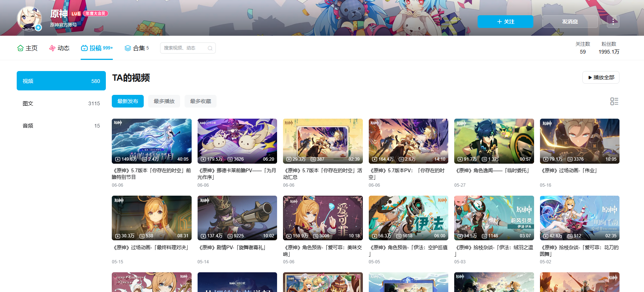
Task: Open thumbnail of 角色逸闻「临时委托」 video
Action: pyautogui.click(x=494, y=141)
